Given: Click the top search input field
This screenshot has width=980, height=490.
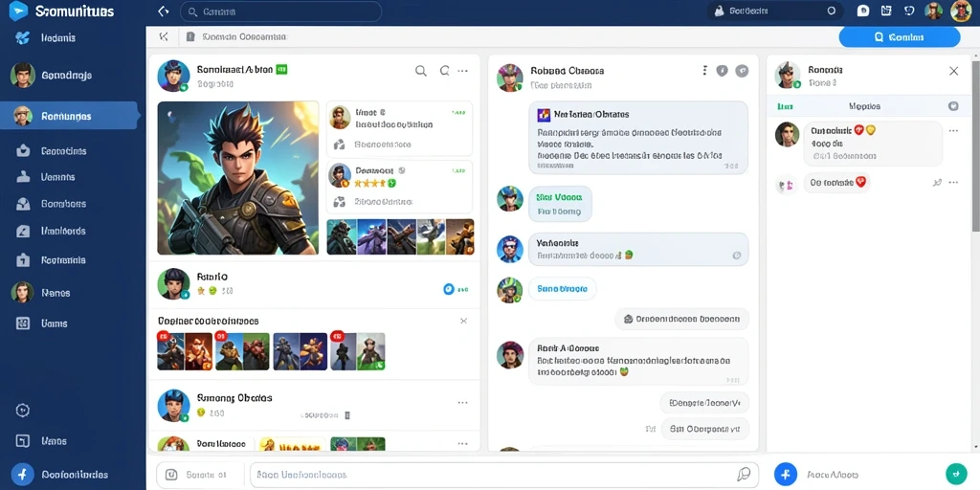Looking at the screenshot, I should [x=280, y=11].
